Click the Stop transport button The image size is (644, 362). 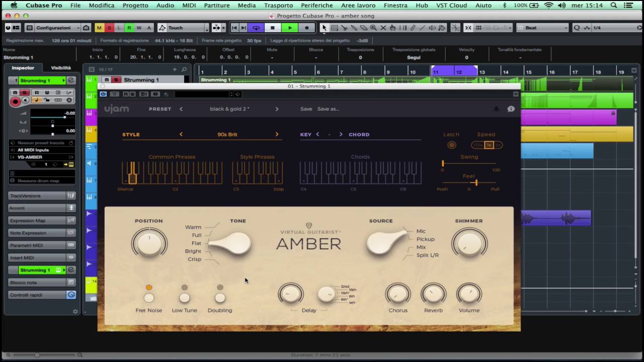point(273,28)
